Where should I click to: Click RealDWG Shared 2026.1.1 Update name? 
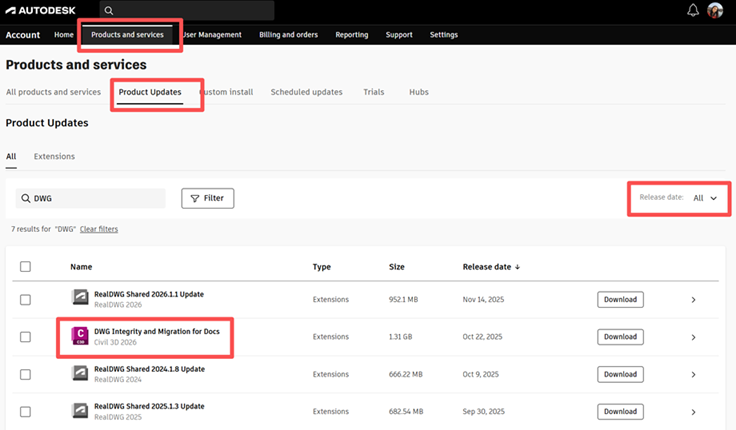(x=149, y=294)
